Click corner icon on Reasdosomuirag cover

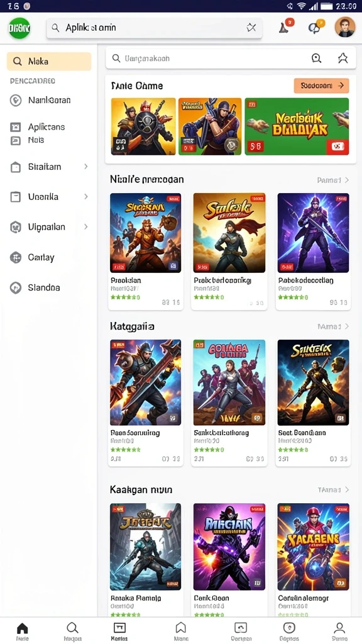coord(173,418)
